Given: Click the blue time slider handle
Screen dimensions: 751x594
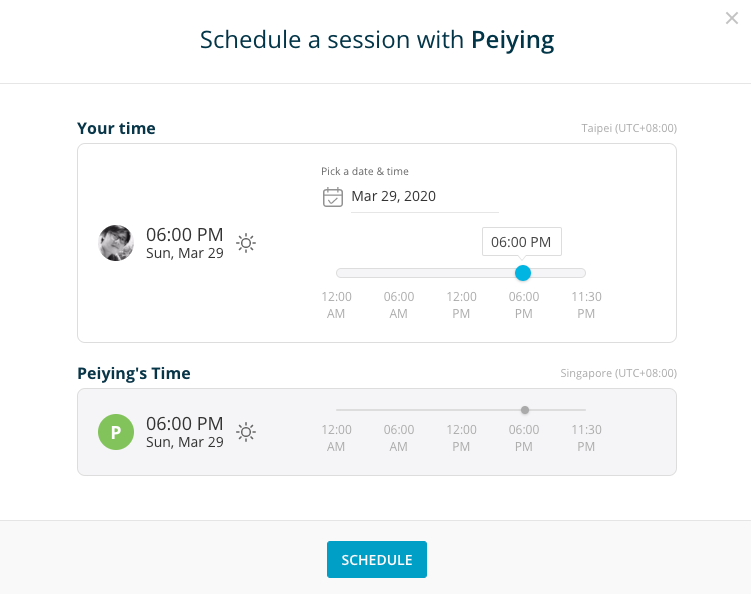Looking at the screenshot, I should click(523, 273).
